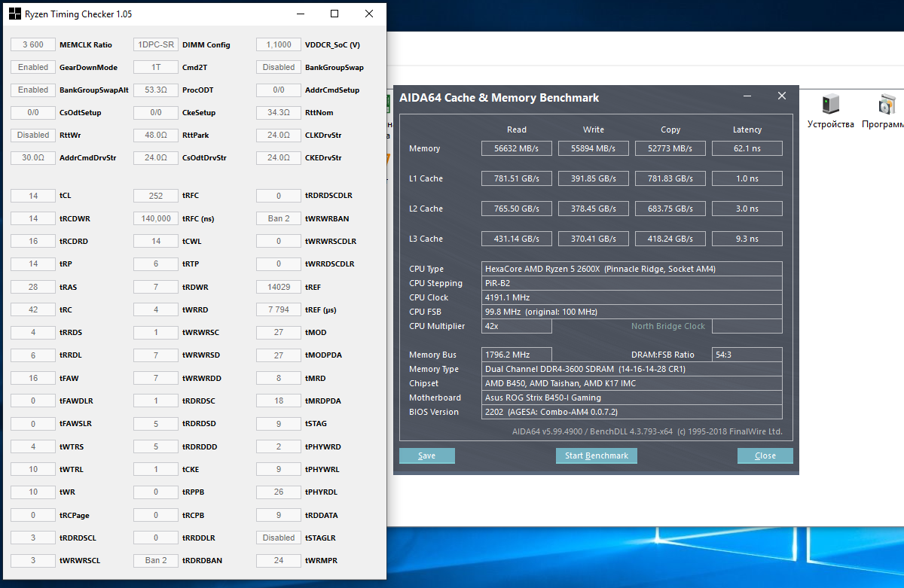Click the tWR value 10 field
904x588 pixels.
point(33,492)
